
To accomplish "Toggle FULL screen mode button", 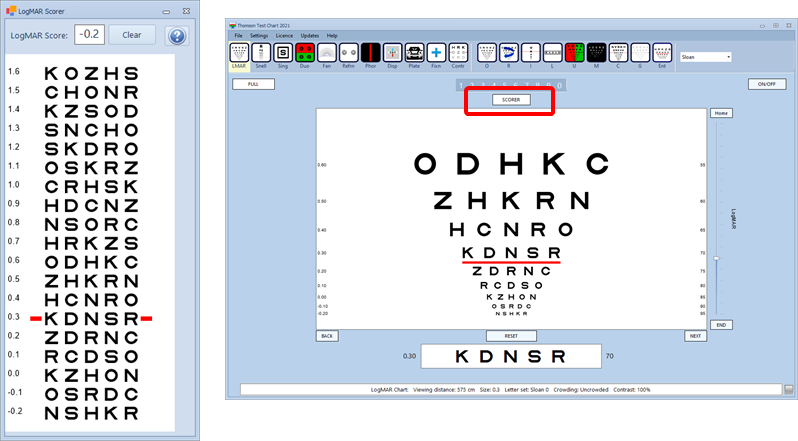I will point(253,84).
